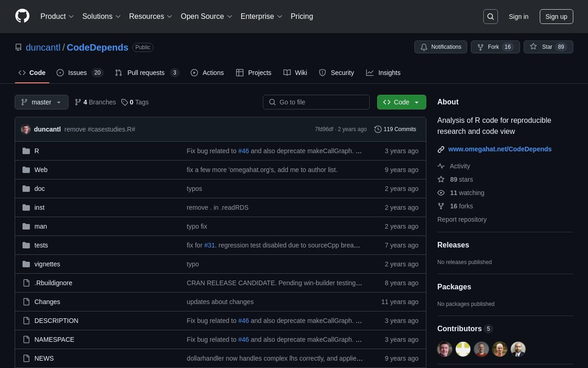Click the NEWS file icon
This screenshot has width=588, height=368.
pyautogui.click(x=26, y=358)
